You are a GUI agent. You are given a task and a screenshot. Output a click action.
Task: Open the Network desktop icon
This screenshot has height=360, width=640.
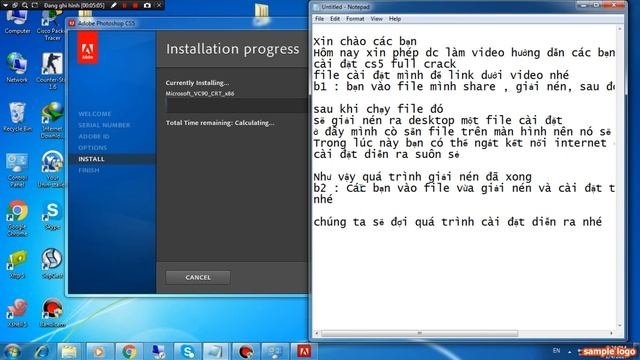(17, 67)
